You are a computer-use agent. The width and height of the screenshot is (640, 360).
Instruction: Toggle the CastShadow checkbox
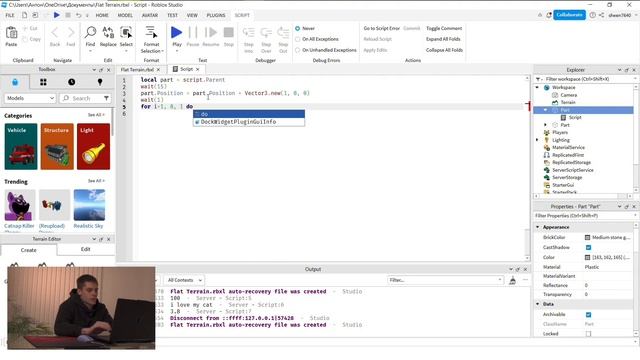click(x=588, y=247)
